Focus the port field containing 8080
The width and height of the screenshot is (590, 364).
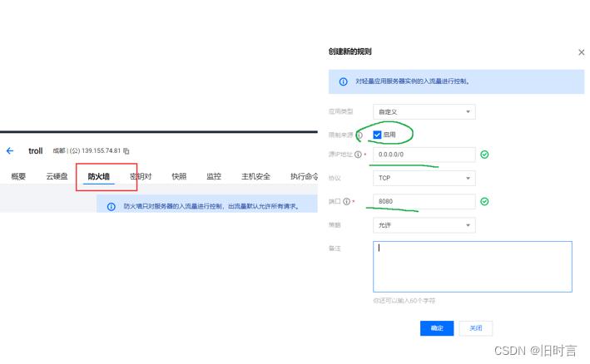click(424, 201)
